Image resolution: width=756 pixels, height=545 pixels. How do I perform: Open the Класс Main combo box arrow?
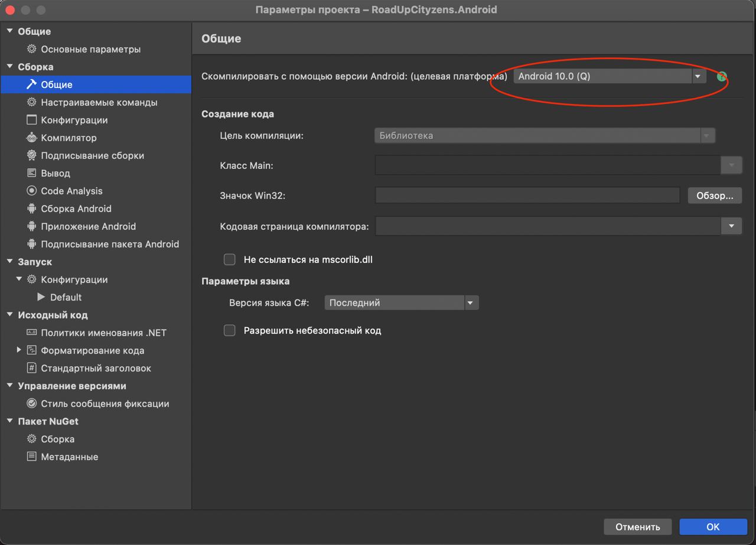[731, 165]
